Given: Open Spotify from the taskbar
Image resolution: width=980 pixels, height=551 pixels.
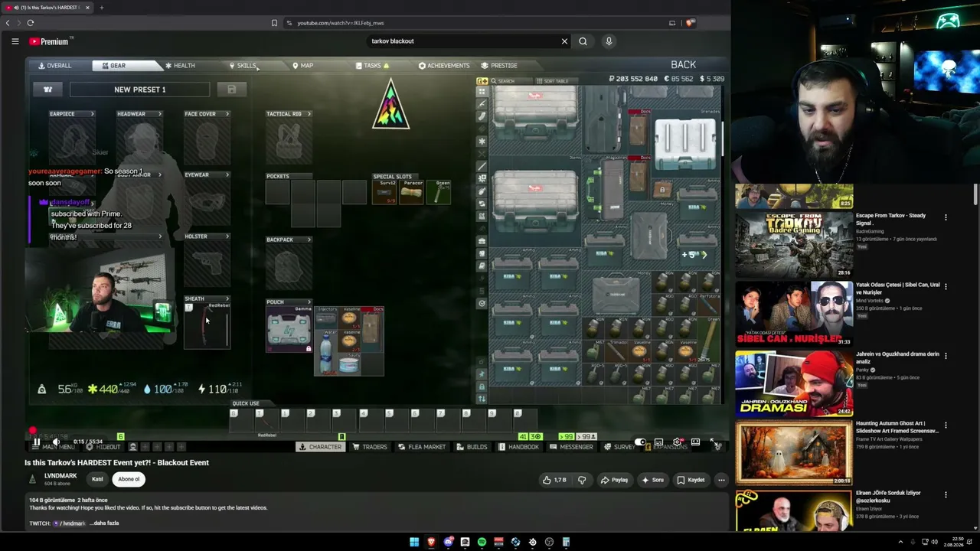Looking at the screenshot, I should pos(482,542).
